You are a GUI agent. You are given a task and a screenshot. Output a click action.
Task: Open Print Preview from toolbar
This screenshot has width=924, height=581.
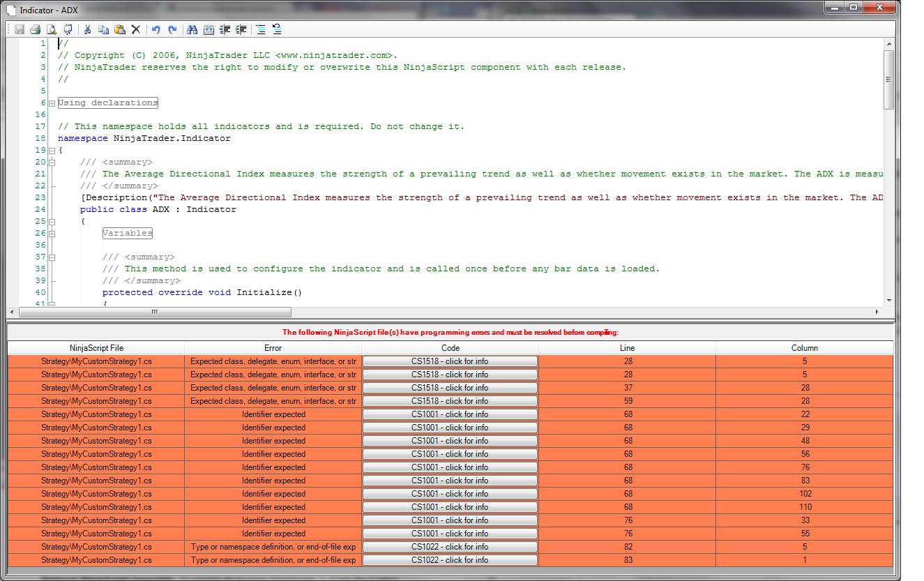click(x=51, y=29)
